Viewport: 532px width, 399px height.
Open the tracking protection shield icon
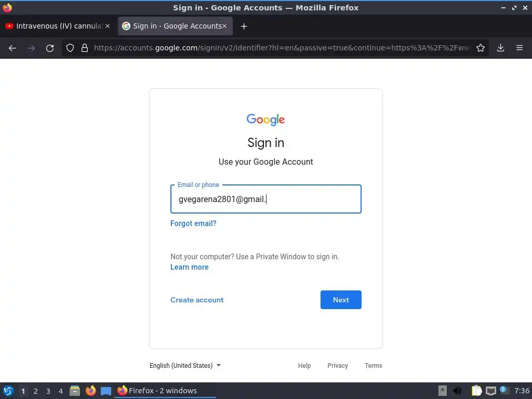pos(70,48)
